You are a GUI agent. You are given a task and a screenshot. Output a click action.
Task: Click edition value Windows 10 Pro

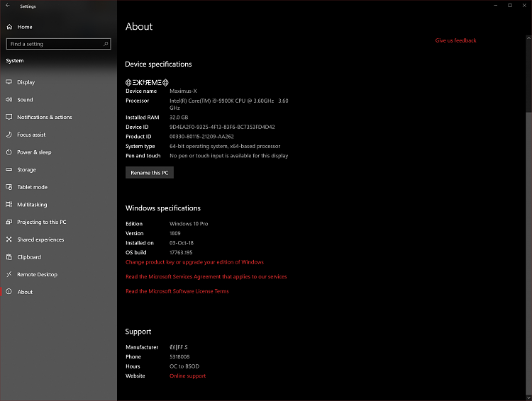point(189,224)
